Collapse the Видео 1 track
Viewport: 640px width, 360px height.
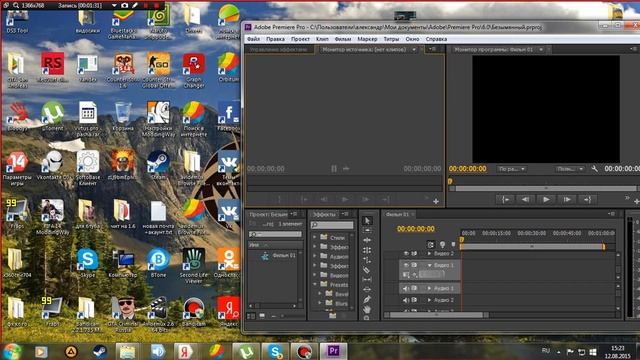(x=429, y=265)
